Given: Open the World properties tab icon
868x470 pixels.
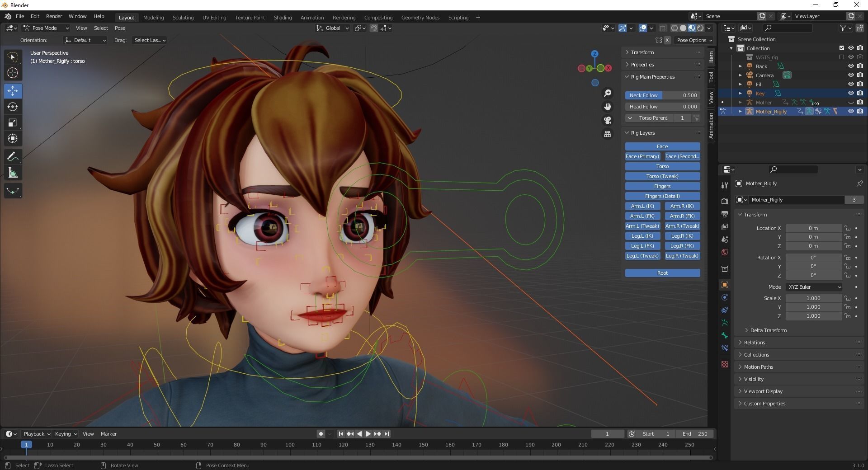Looking at the screenshot, I should pos(725,252).
